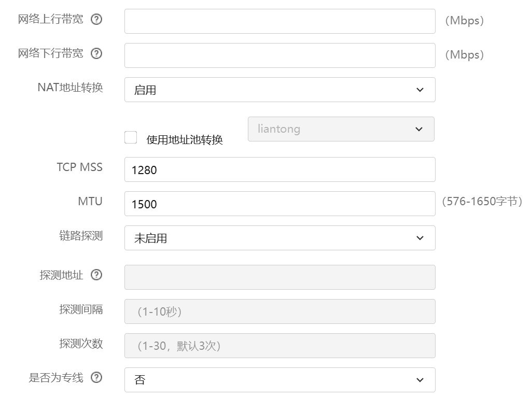Expand the liantong address pool dropdown
Screen dimensions: 532x412
pyautogui.click(x=341, y=129)
